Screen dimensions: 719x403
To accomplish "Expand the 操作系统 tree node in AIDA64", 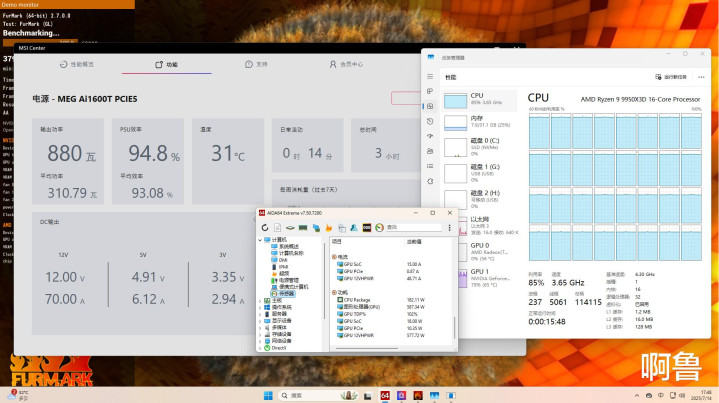I will point(260,307).
